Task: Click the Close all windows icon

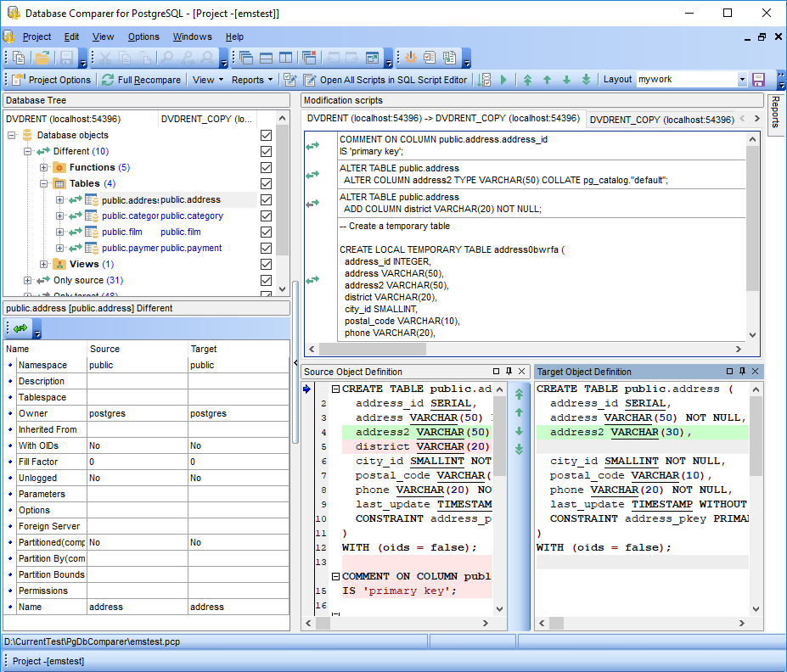Action: pos(310,59)
